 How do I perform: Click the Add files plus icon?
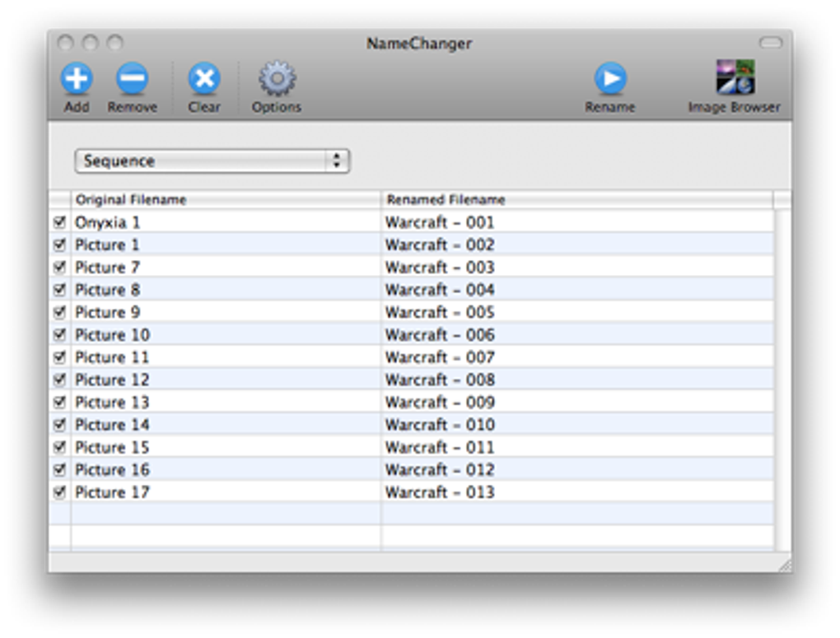tap(77, 78)
